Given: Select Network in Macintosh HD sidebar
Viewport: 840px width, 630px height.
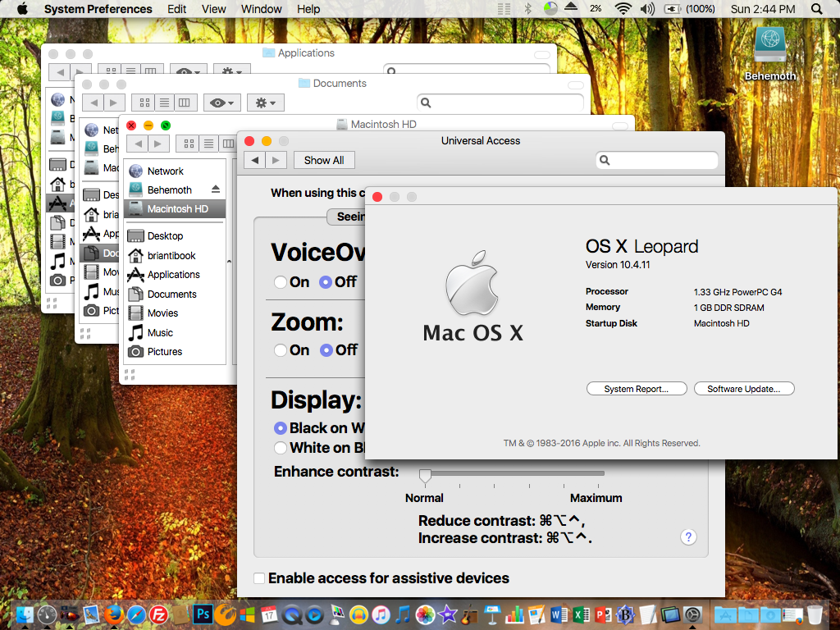Looking at the screenshot, I should 175,171.
